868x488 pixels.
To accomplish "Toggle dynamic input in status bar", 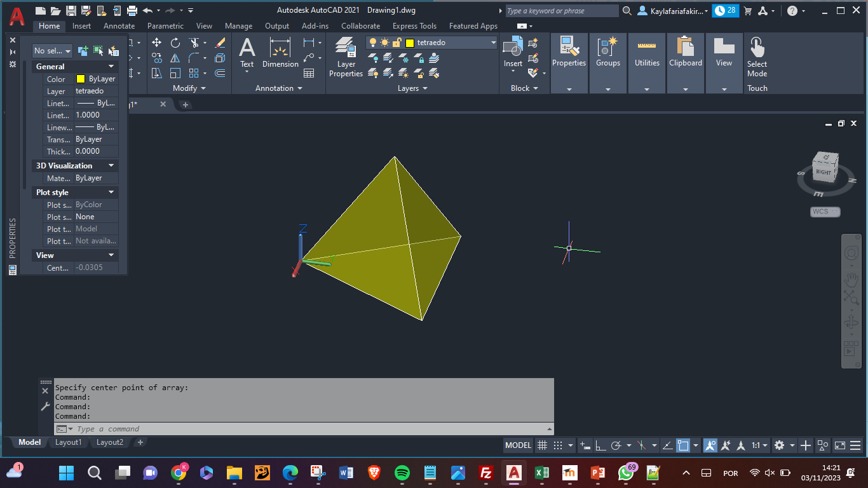I will [585, 445].
